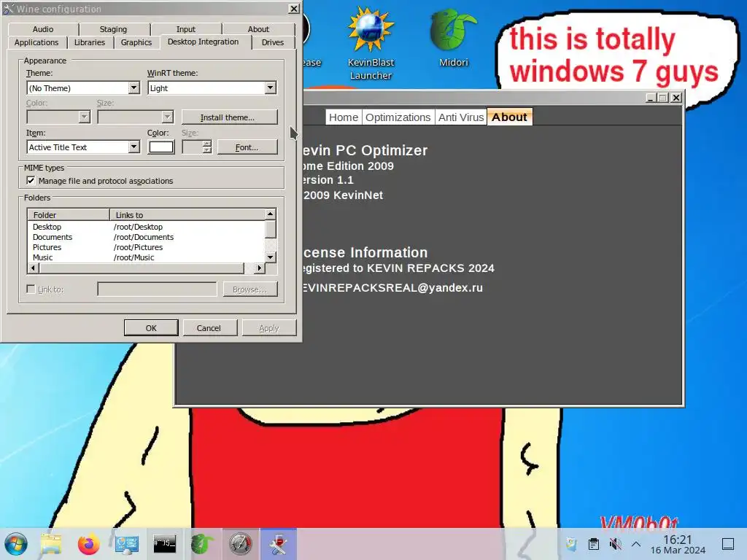Pick the item Color swatch
This screenshot has width=747, height=560.
click(161, 147)
